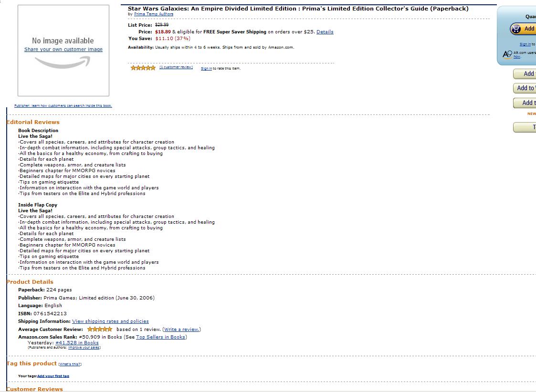Click Sign in to rate this item

206,69
